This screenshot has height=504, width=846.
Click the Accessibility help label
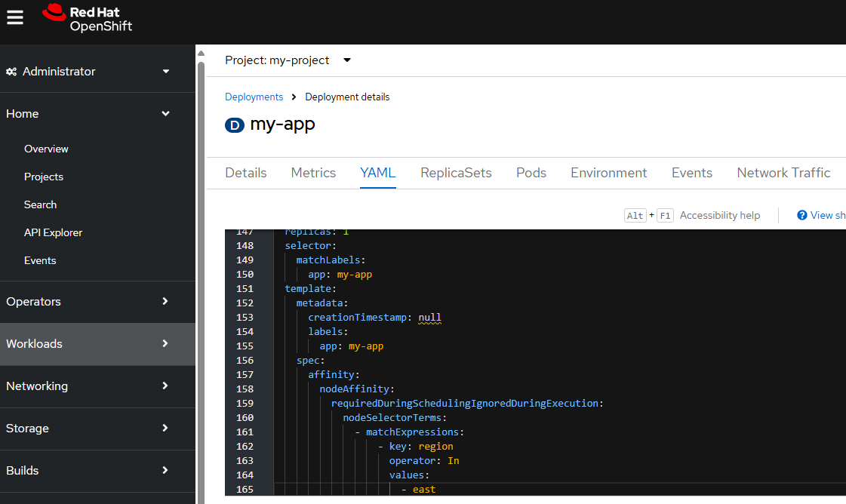pyautogui.click(x=720, y=215)
